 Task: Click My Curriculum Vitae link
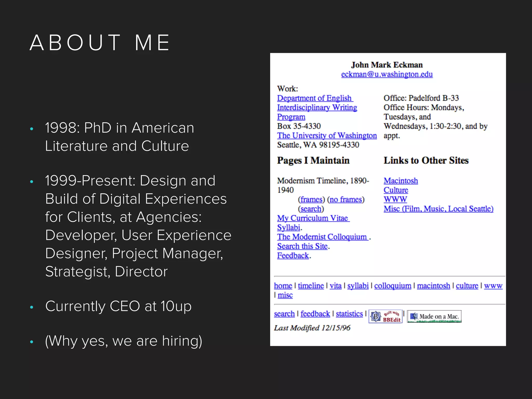(313, 218)
